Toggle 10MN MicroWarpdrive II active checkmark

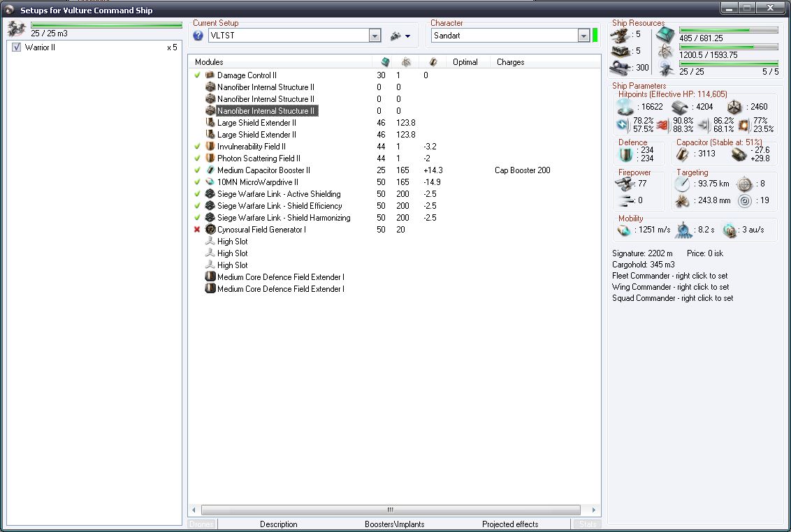point(197,182)
